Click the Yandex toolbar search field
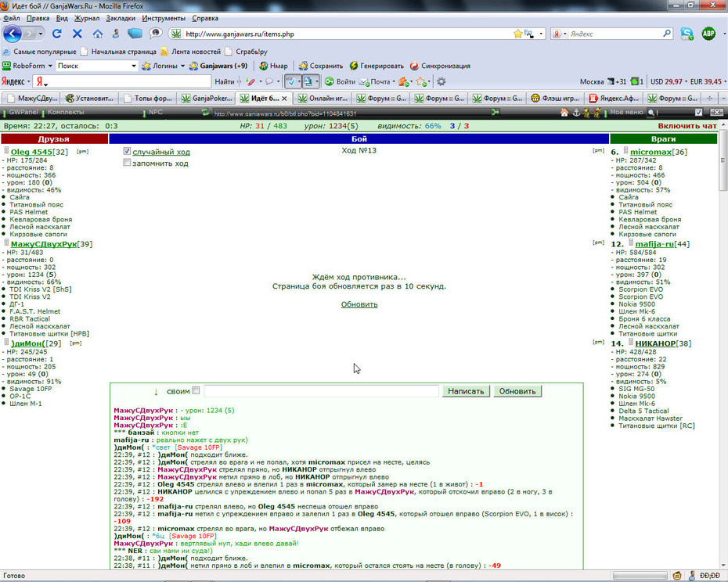The width and height of the screenshot is (728, 582). (123, 81)
